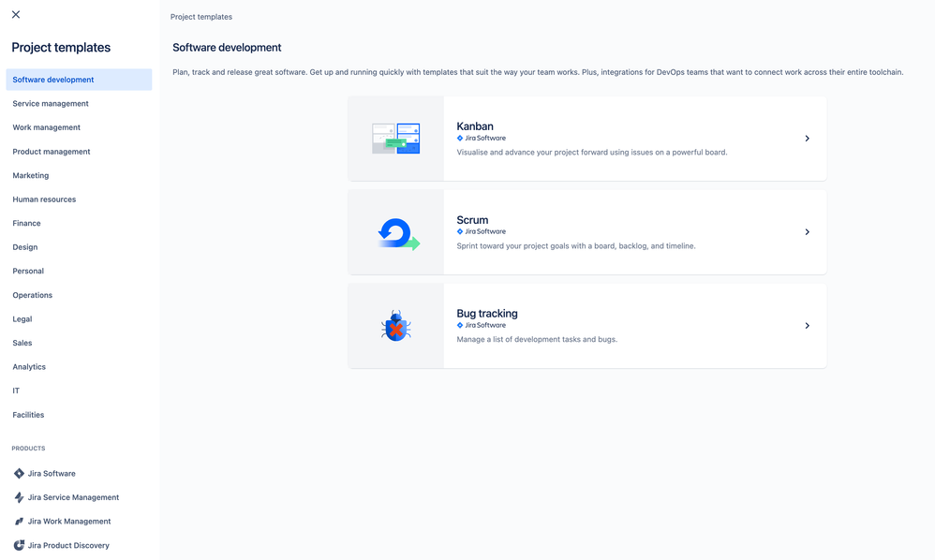935x560 pixels.
Task: Click the Jira Product Discovery icon
Action: coord(19,545)
